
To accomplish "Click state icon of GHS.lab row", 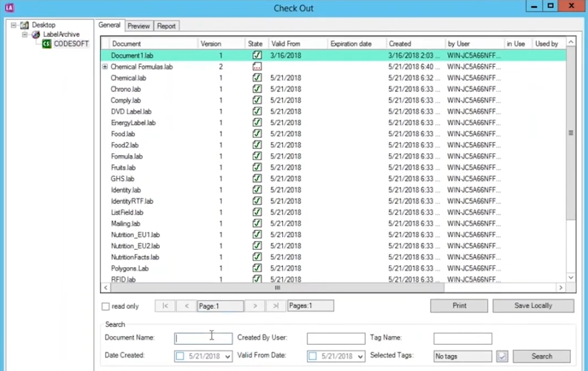I will [257, 178].
